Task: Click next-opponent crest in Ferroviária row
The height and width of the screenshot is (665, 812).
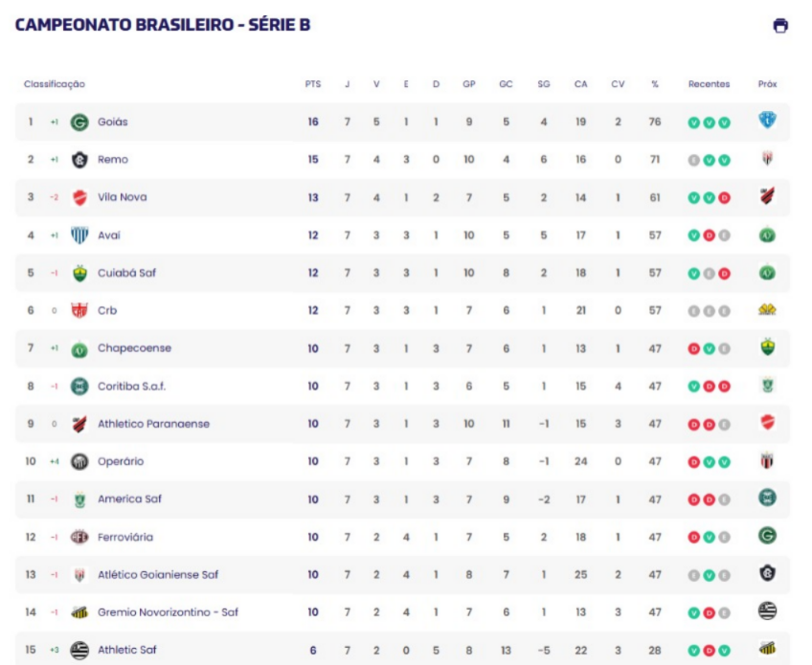Action: [767, 536]
